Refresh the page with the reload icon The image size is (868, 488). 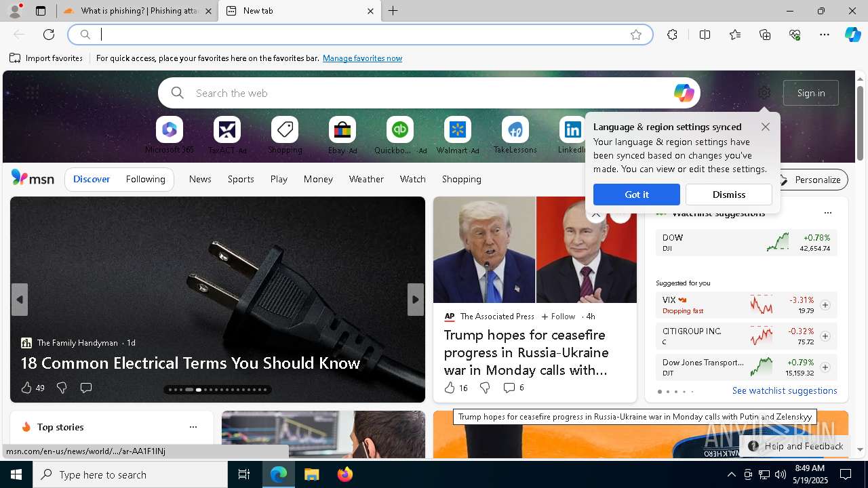pyautogui.click(x=49, y=35)
